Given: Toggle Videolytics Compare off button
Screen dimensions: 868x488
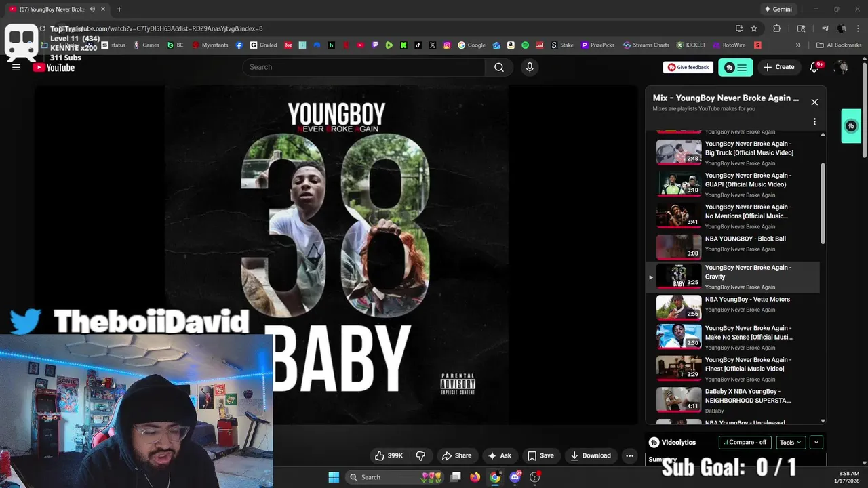Looking at the screenshot, I should pyautogui.click(x=745, y=442).
